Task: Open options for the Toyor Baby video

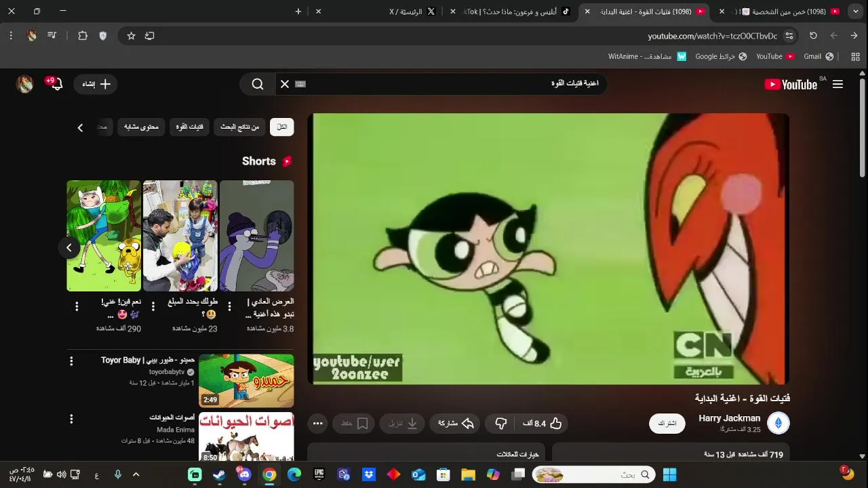Action: 71,361
